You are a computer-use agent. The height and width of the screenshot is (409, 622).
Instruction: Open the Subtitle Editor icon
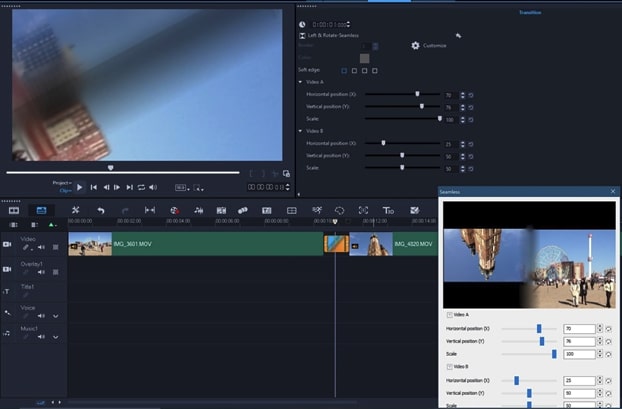tap(267, 210)
